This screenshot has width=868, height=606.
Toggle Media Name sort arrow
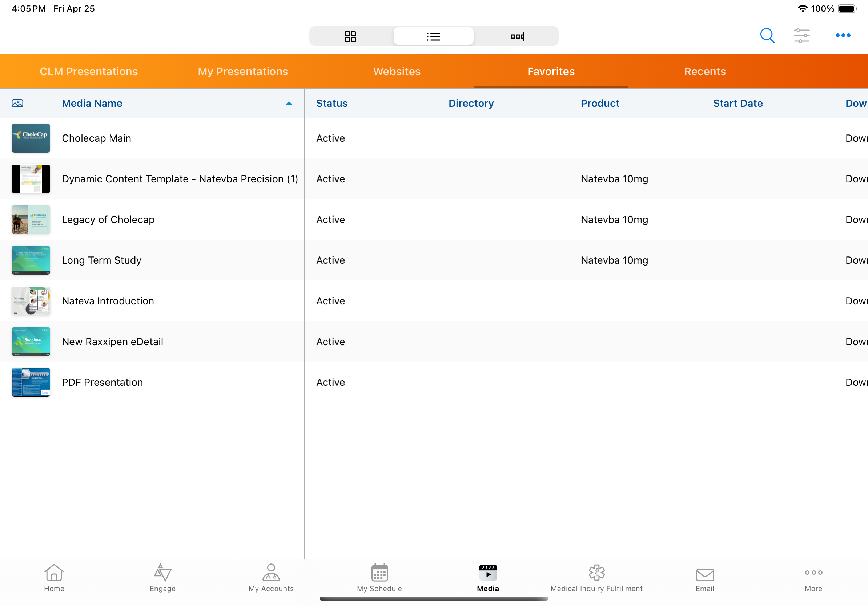click(x=289, y=103)
